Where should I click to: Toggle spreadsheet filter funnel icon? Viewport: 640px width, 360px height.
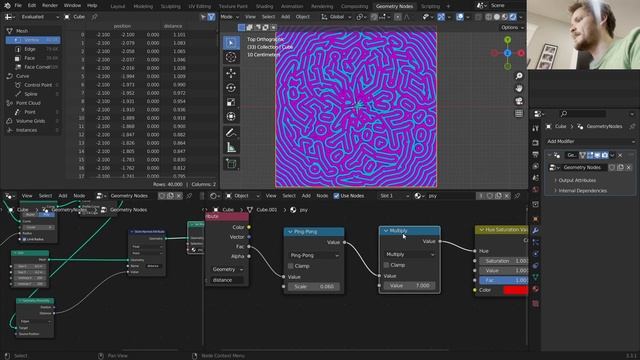coord(211,17)
